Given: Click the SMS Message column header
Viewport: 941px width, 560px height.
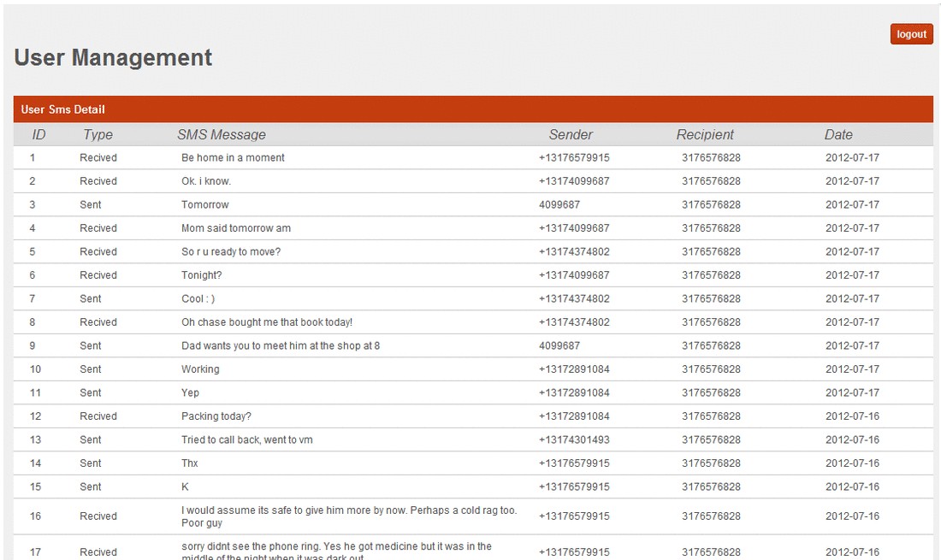Looking at the screenshot, I should coord(222,135).
